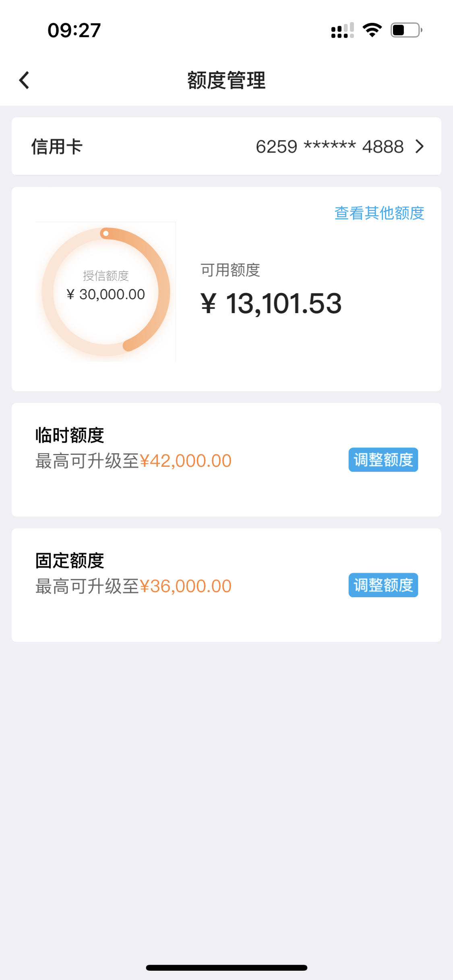Tap the 额度管理 page title

[226, 80]
